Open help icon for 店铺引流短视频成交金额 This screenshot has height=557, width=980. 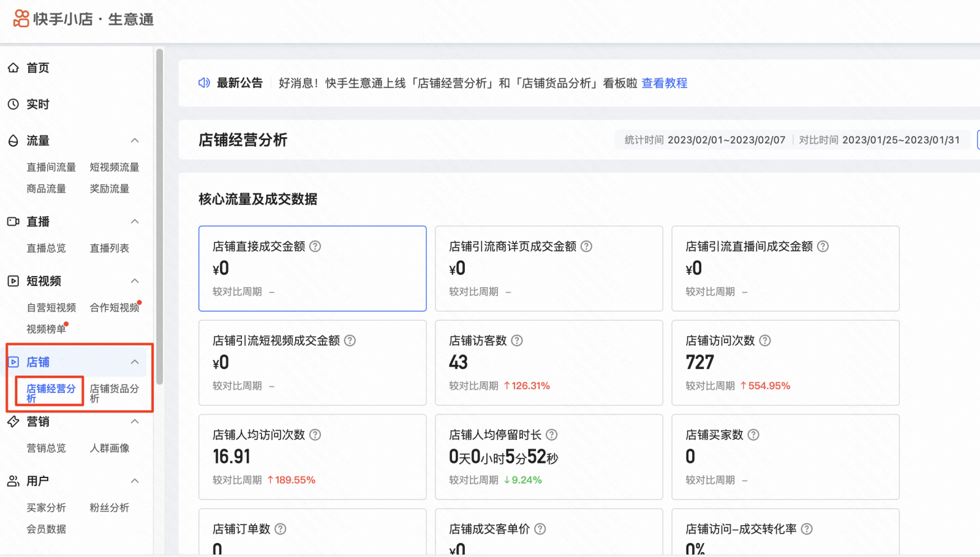[350, 340]
